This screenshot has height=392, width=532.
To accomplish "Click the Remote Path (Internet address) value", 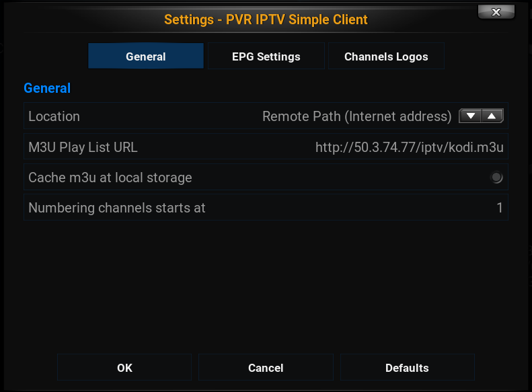I will pyautogui.click(x=356, y=116).
